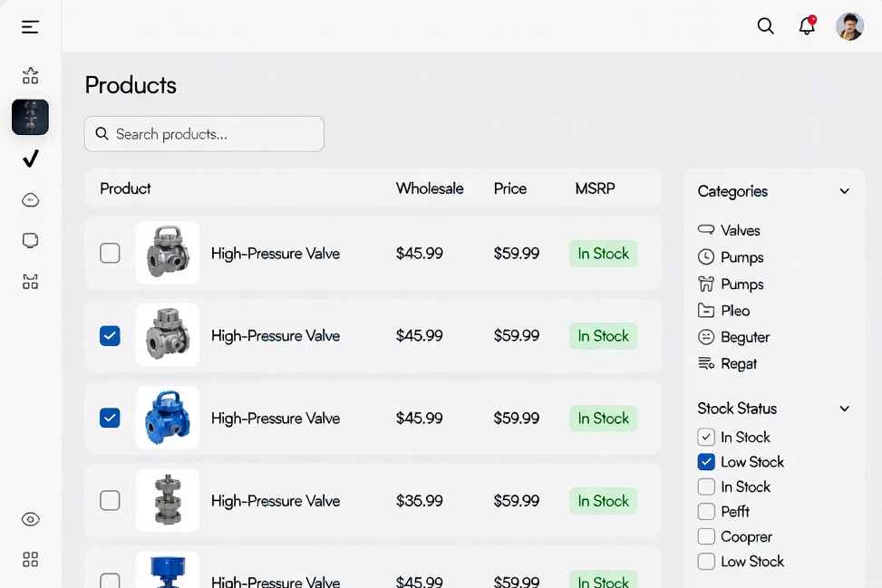Click the Regat category link

tap(739, 363)
